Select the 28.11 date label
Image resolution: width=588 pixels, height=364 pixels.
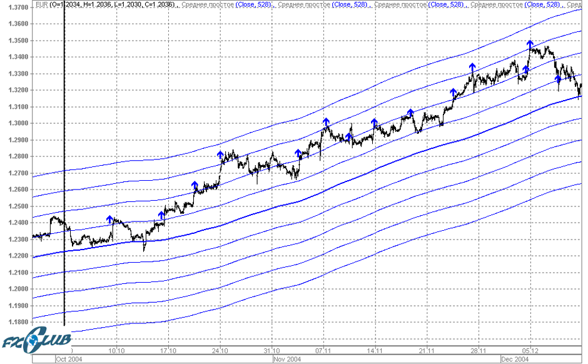479,351
